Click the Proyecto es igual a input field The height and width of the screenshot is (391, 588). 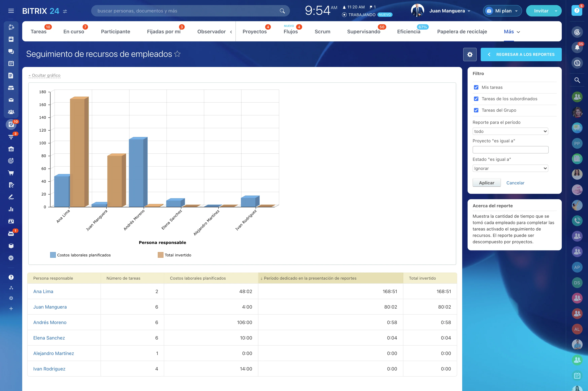pos(510,150)
